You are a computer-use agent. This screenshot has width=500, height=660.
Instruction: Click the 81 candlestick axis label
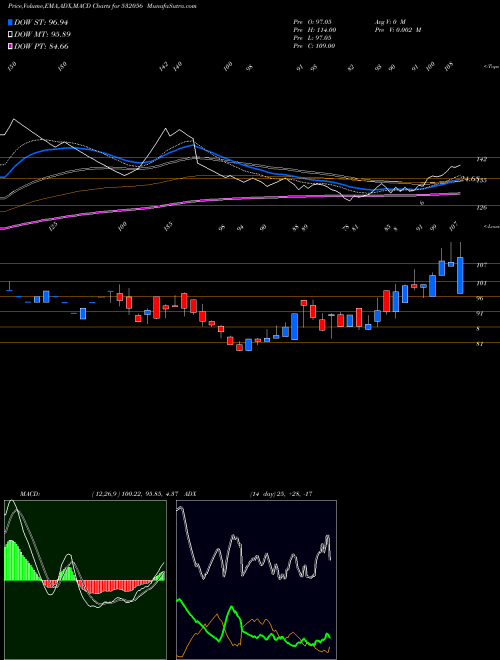[480, 344]
